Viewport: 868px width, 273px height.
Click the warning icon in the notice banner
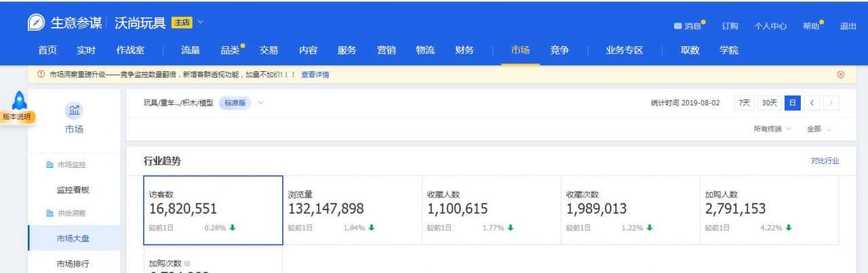(41, 75)
